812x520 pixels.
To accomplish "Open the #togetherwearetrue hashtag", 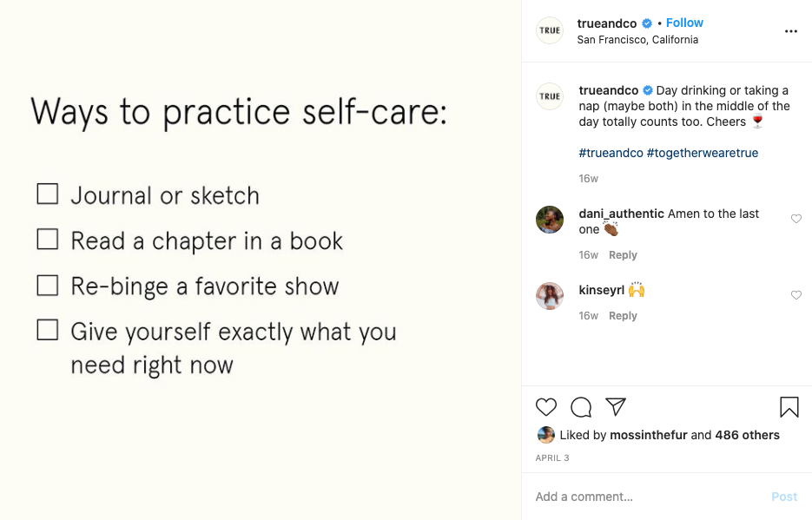I will [703, 153].
